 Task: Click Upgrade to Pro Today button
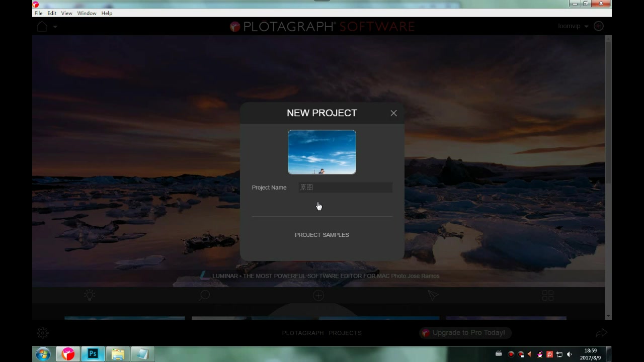click(x=465, y=333)
